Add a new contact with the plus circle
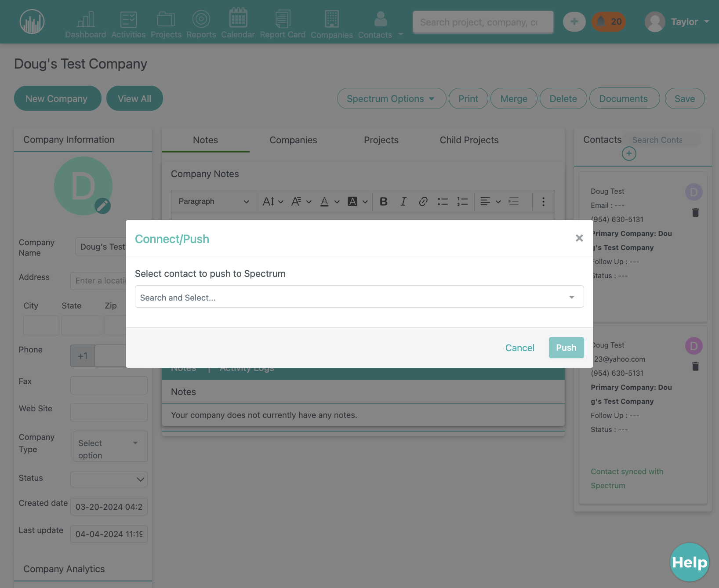The height and width of the screenshot is (588, 719). 629,153
